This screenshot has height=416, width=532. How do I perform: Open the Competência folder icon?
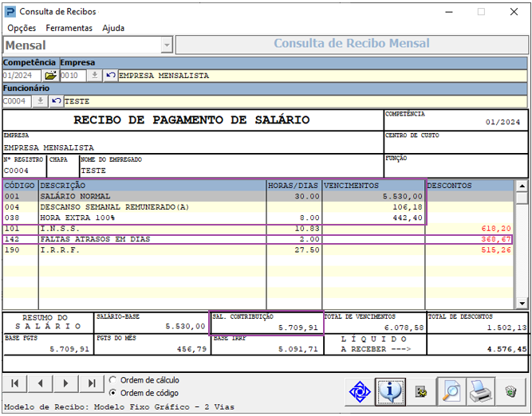click(x=50, y=75)
